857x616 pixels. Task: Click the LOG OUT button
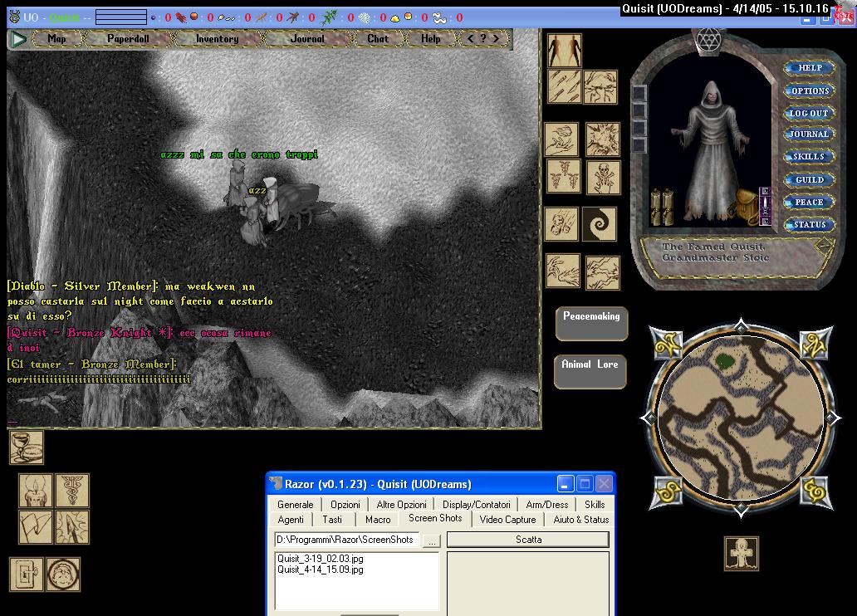point(809,113)
